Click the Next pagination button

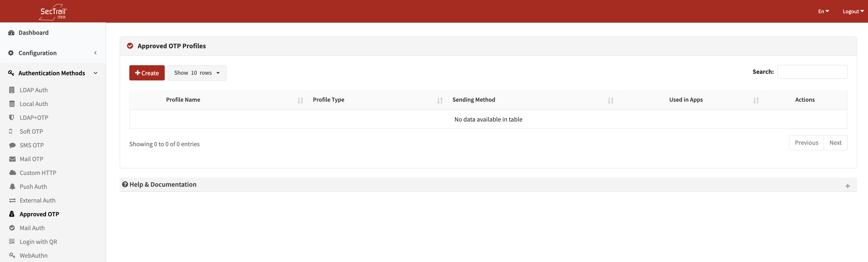point(835,142)
